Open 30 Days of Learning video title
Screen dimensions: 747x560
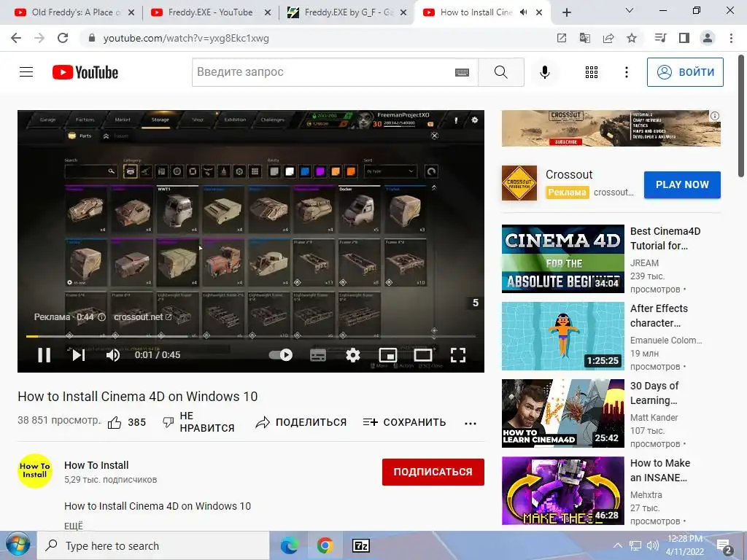pos(654,393)
